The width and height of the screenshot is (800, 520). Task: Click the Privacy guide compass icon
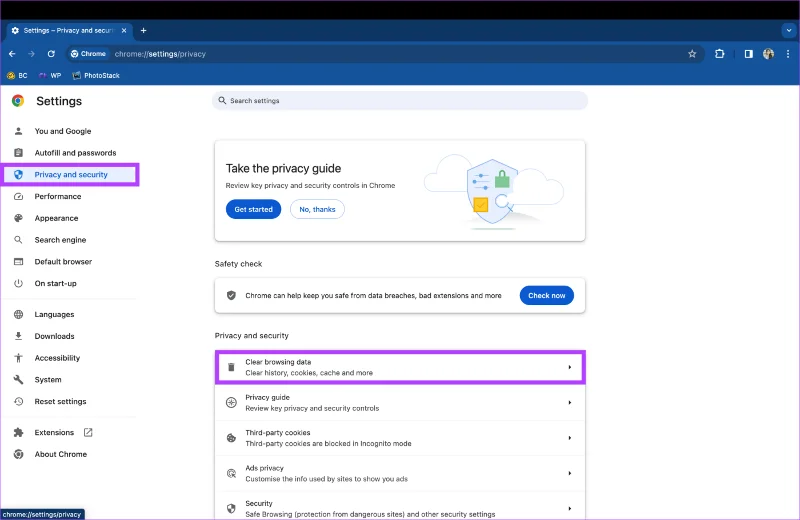(231, 403)
